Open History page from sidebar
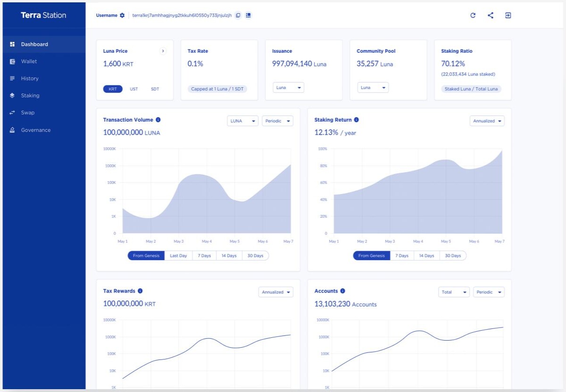Viewport: 566px width, 392px height. point(44,78)
